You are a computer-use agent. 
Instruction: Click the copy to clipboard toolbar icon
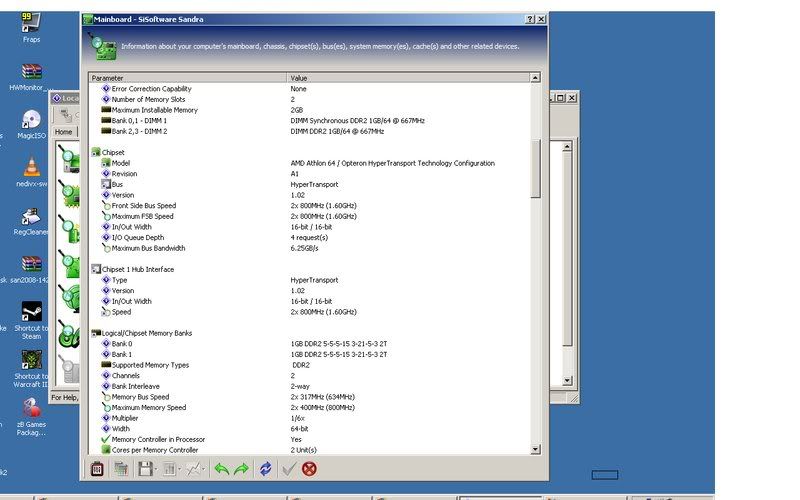click(x=121, y=468)
